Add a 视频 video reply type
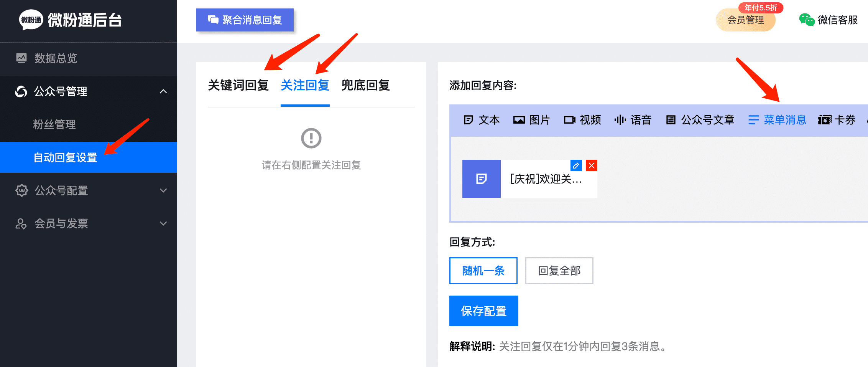The height and width of the screenshot is (367, 868). point(582,120)
